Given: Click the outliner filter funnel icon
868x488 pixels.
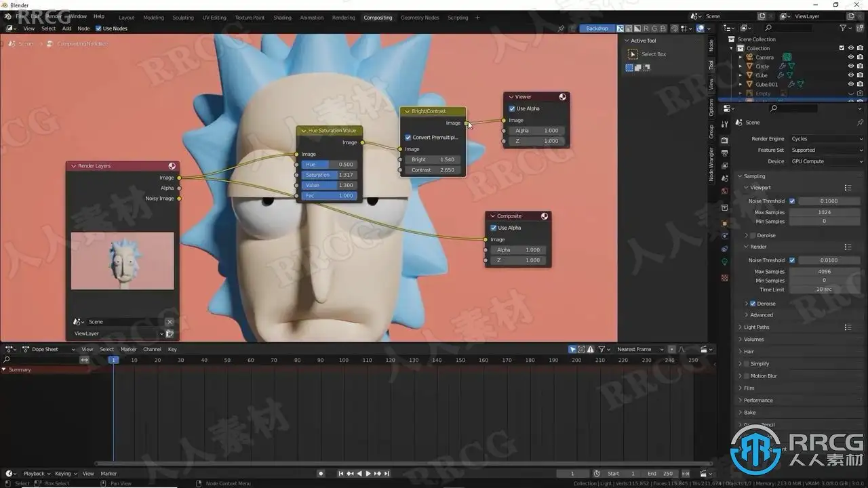Looking at the screenshot, I should 843,28.
